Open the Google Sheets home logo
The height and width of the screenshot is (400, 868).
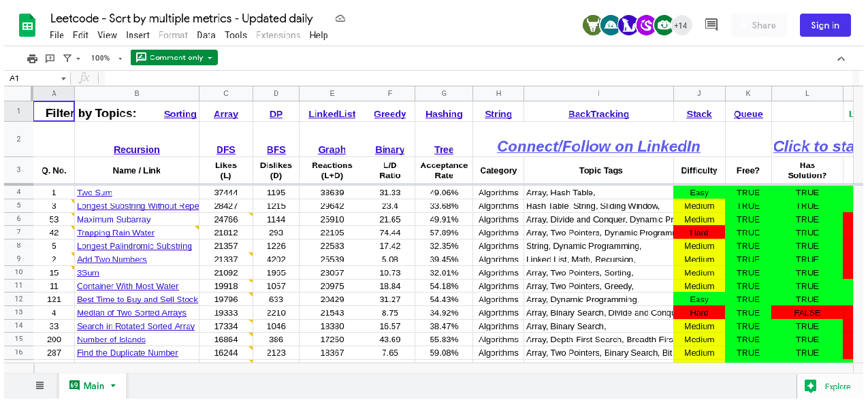tap(27, 26)
